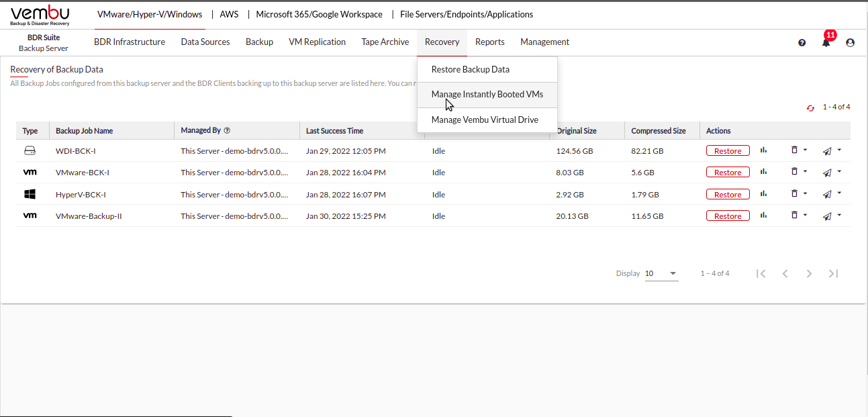Open notifications bell with 11 alerts
868x417 pixels.
(x=826, y=42)
